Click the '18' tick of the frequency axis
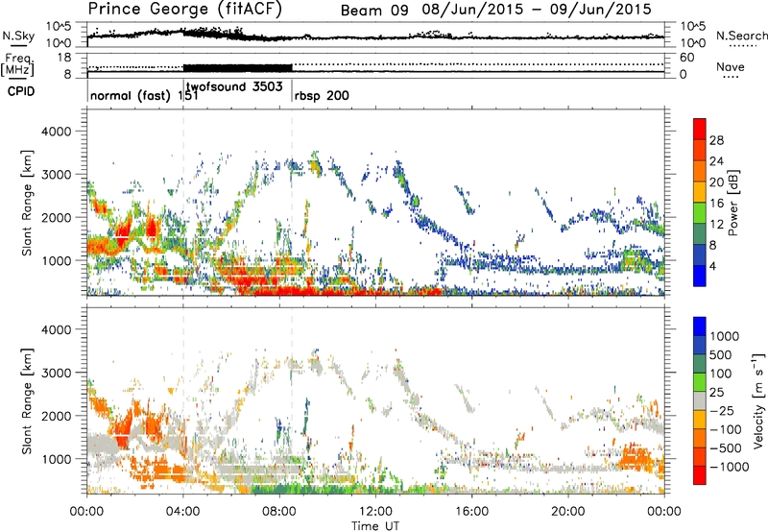Screen dimensions: 768x532 point(64,58)
